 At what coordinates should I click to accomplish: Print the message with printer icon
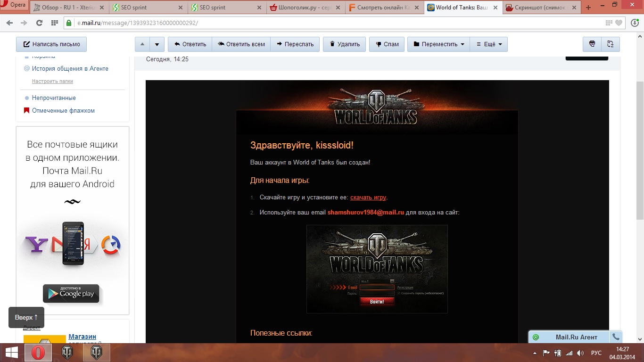592,44
